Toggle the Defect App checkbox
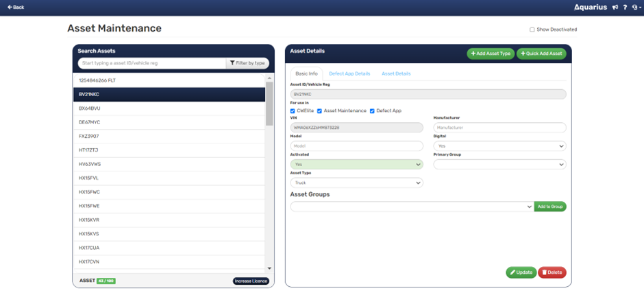This screenshot has width=644, height=293. click(x=373, y=110)
